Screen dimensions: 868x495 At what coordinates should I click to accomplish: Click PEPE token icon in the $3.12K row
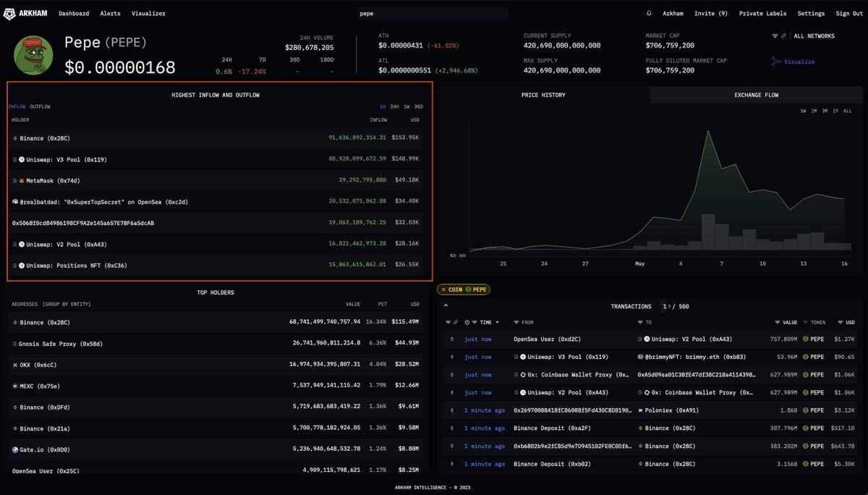pos(807,410)
